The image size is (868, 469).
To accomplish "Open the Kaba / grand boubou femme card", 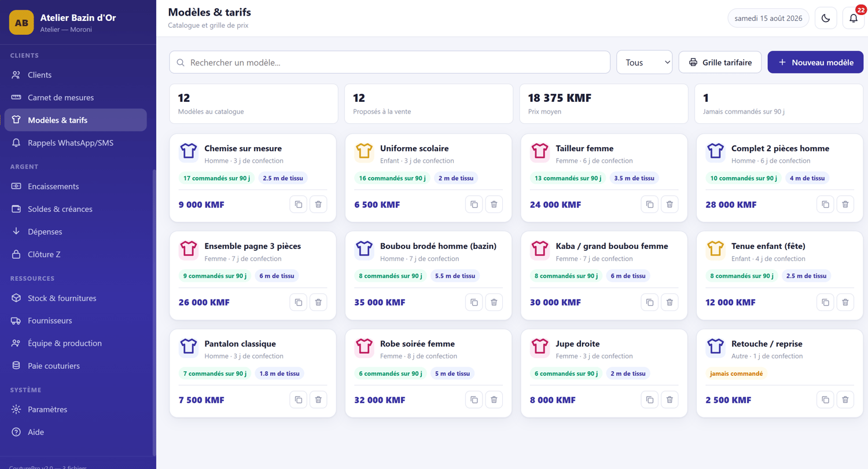I will pos(604,276).
